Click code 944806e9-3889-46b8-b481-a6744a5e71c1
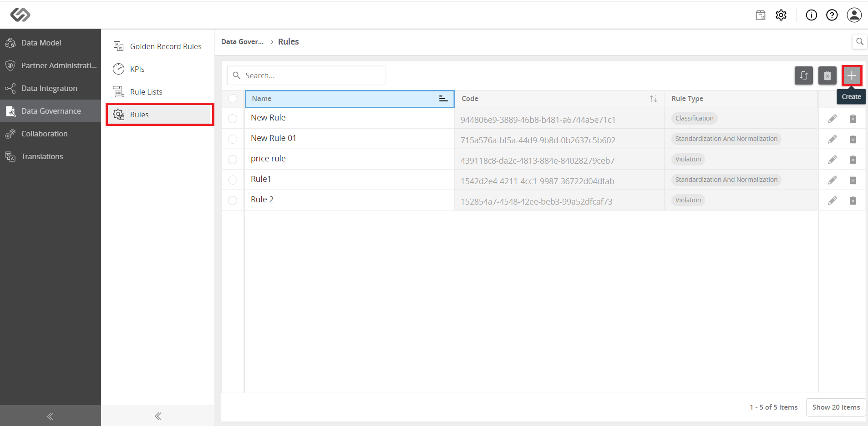The height and width of the screenshot is (426, 868). point(538,120)
